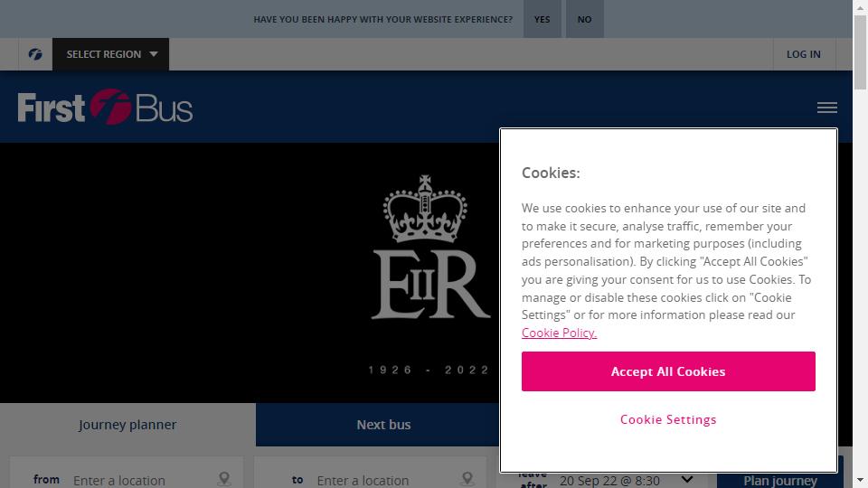The height and width of the screenshot is (488, 868).
Task: Click the small First logo icon in top bar
Action: point(35,54)
